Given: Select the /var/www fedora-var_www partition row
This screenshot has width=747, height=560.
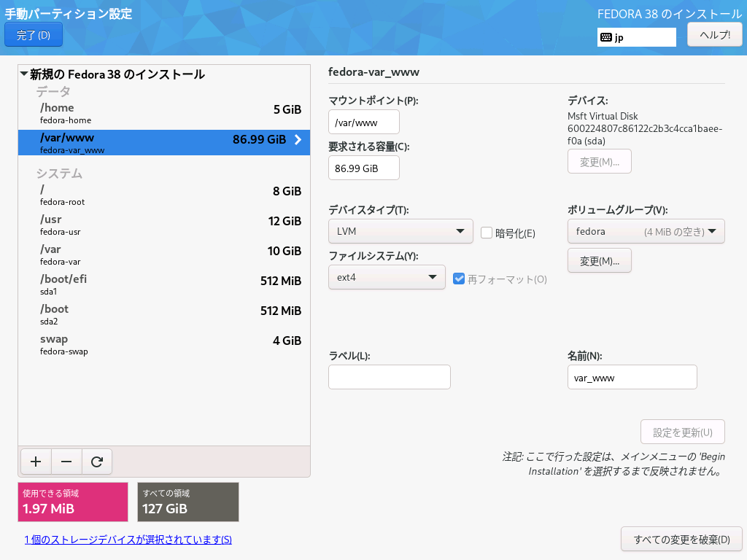Looking at the screenshot, I should click(x=164, y=142).
